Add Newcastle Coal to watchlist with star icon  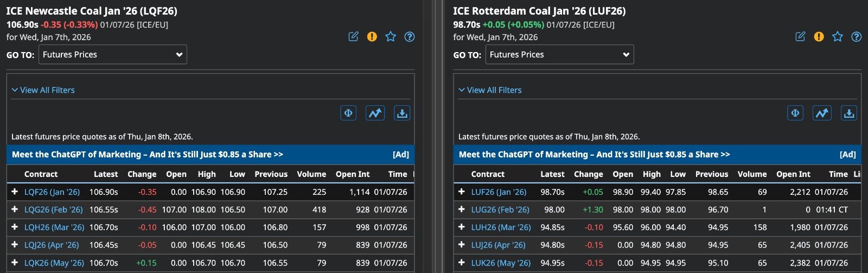point(390,37)
